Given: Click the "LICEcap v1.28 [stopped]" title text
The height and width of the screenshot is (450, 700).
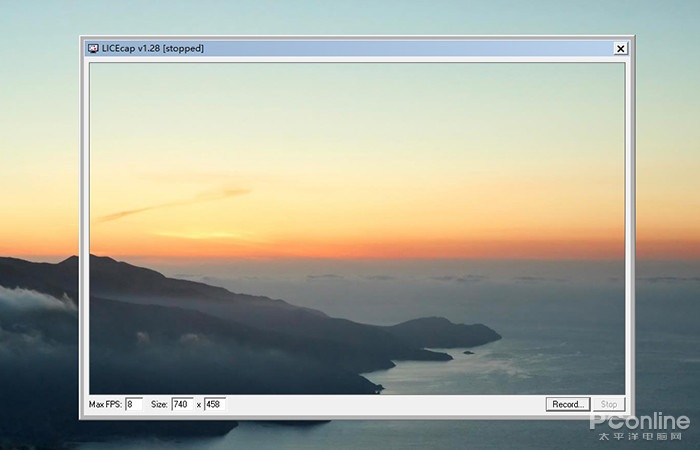Looking at the screenshot, I should [152, 48].
